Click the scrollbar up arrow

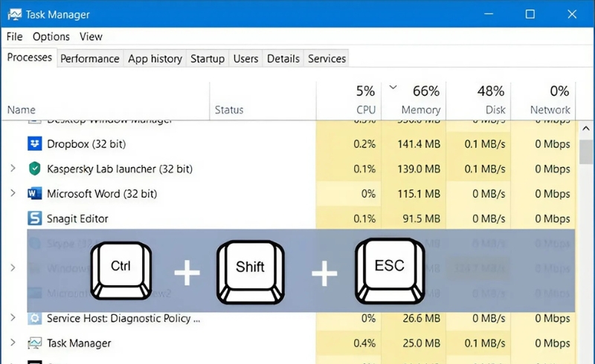[586, 129]
